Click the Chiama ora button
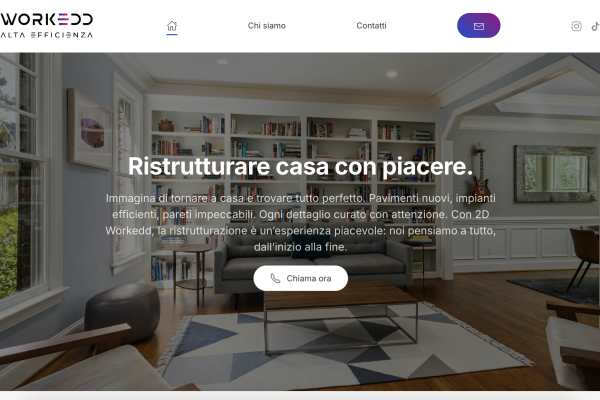The width and height of the screenshot is (600, 400). 300,278
